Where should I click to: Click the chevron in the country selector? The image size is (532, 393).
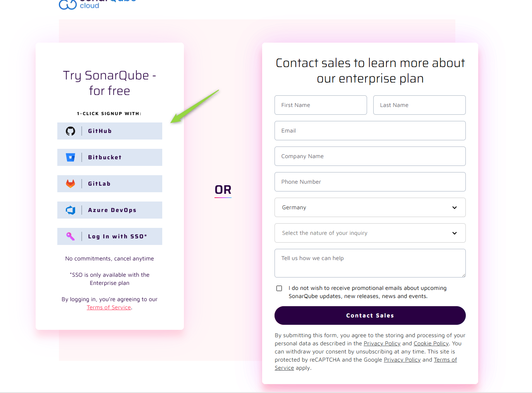(x=455, y=208)
